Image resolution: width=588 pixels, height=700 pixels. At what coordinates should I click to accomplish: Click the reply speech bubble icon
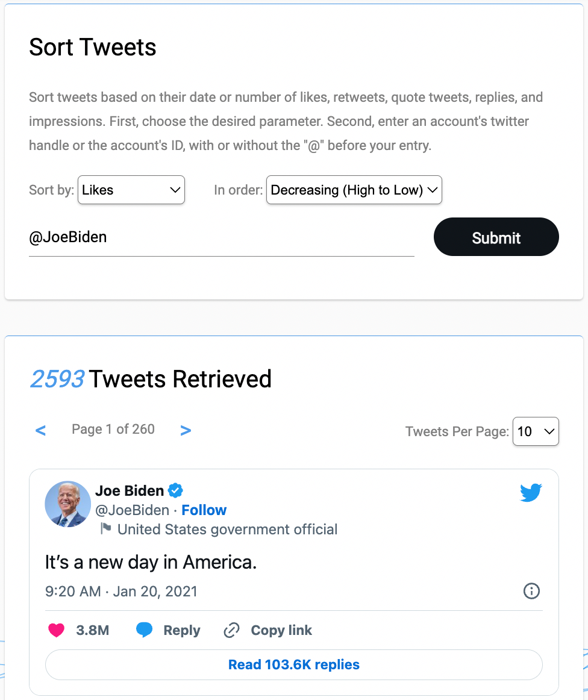pyautogui.click(x=144, y=631)
